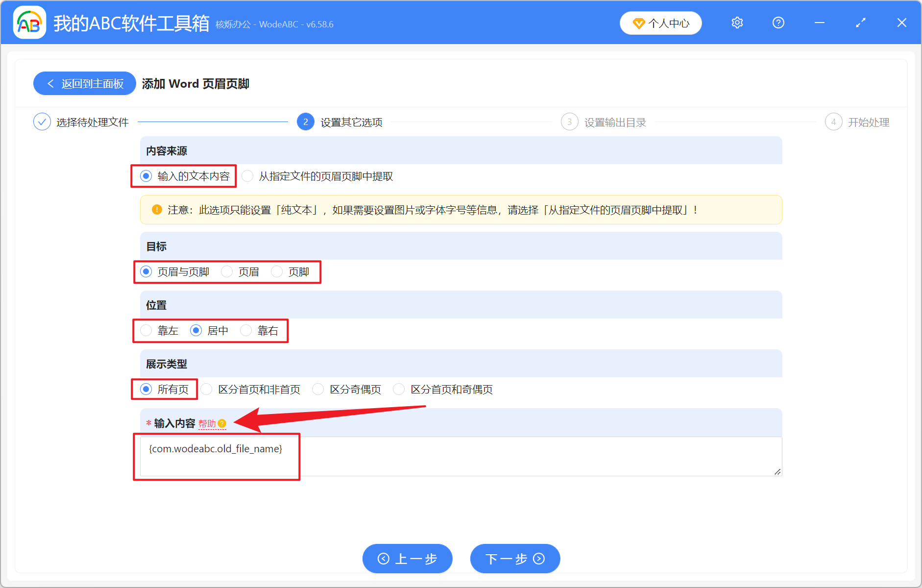Click the numbered circle for step 设置输出目录
Image resolution: width=922 pixels, height=588 pixels.
pyautogui.click(x=569, y=122)
